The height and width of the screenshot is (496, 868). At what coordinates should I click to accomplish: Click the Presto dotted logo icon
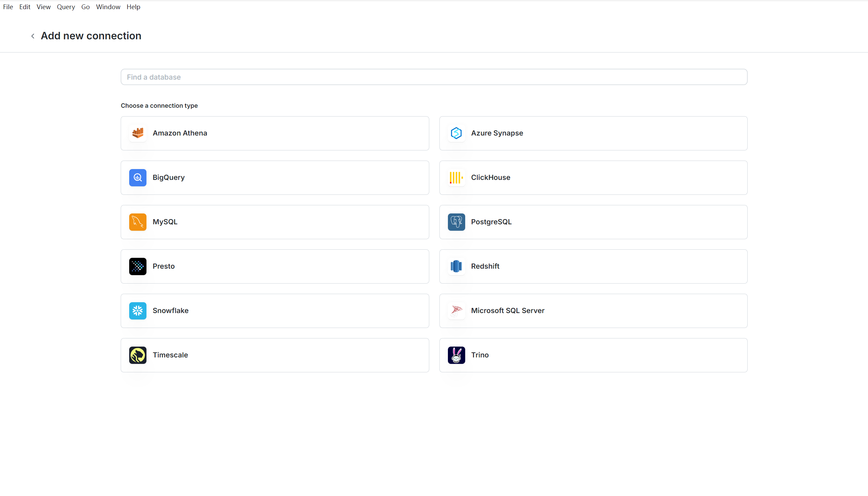(x=138, y=266)
